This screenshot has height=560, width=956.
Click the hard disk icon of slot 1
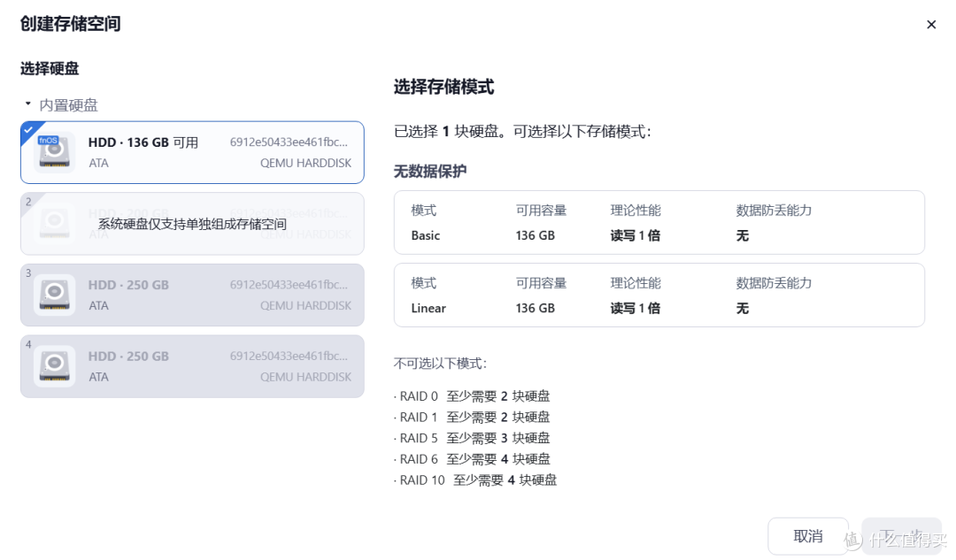pos(54,151)
